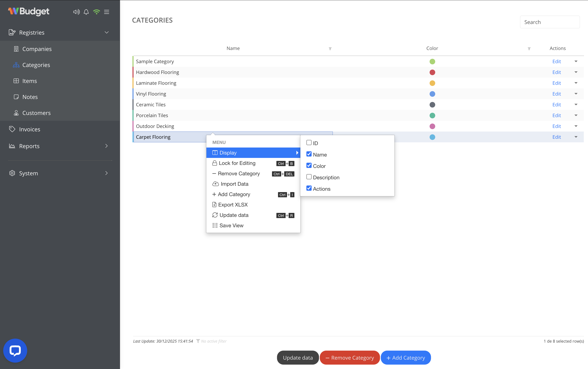The image size is (588, 369).
Task: Click inside the Search field
Action: click(550, 22)
